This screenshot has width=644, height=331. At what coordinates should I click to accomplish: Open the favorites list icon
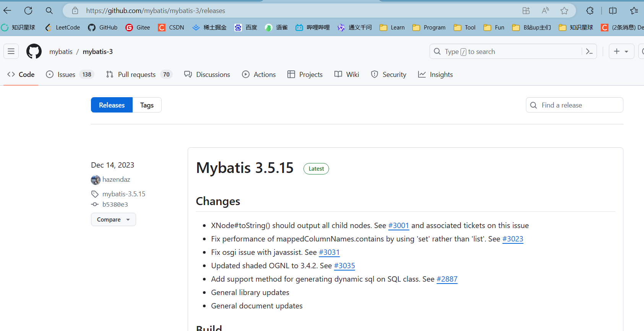[x=634, y=11]
